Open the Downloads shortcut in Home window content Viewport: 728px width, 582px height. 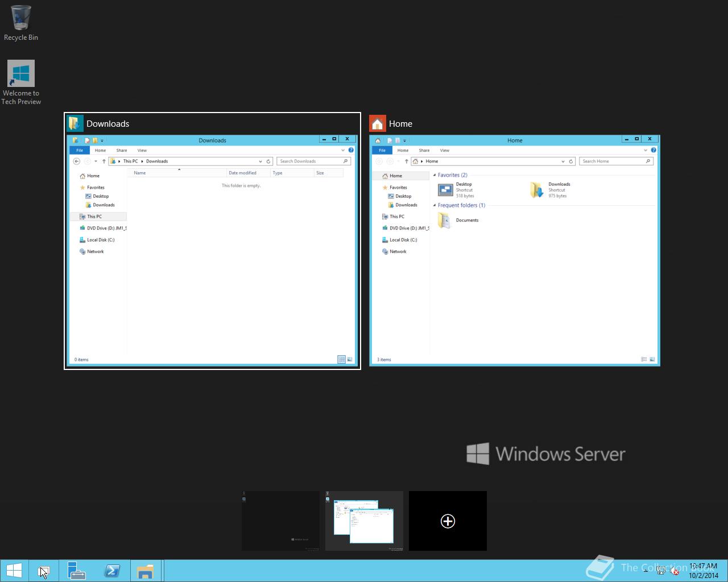point(549,190)
